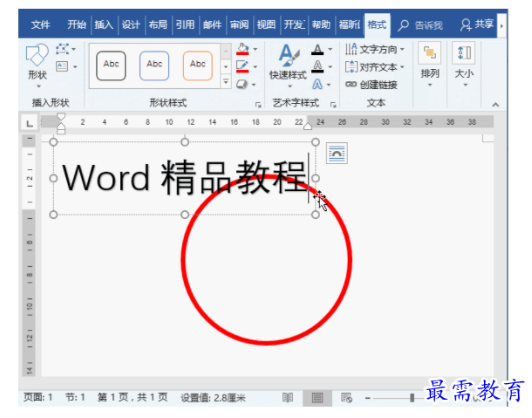Click the zoom out minus button

tap(367, 398)
